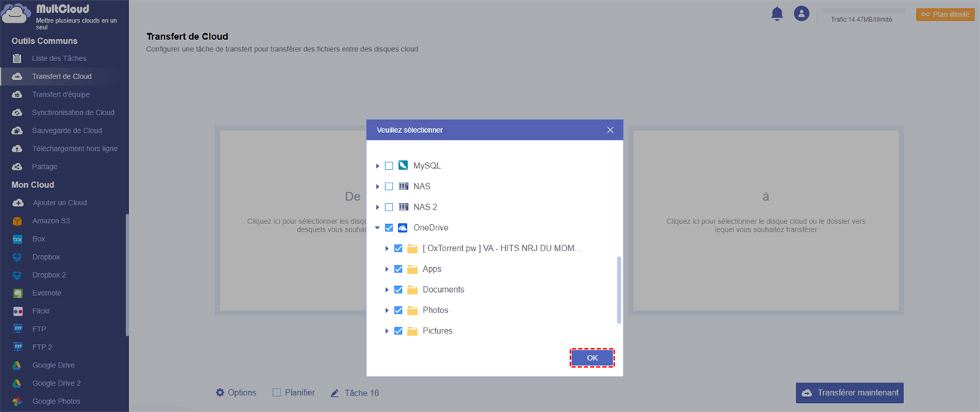
Task: Check the NAS 2 checkbox
Action: click(389, 207)
